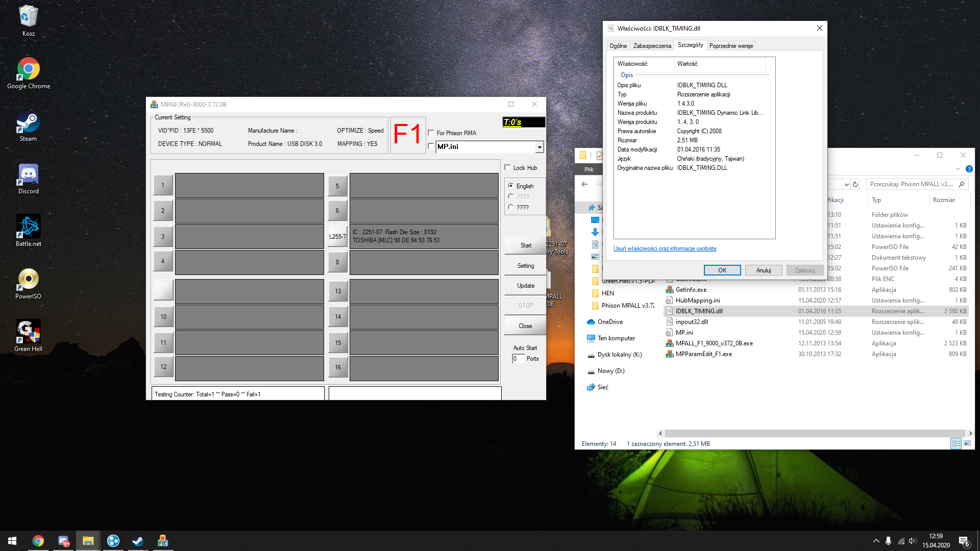
Task: Click the Update button in MPALL
Action: [525, 286]
